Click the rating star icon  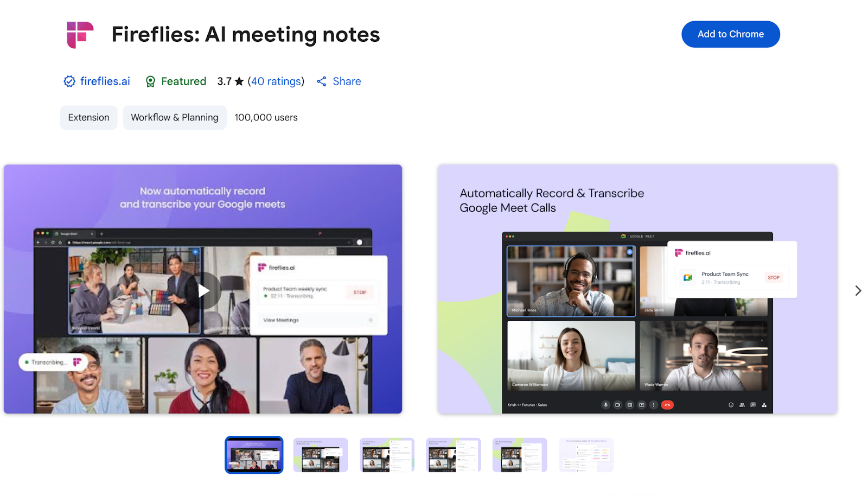[x=239, y=81]
